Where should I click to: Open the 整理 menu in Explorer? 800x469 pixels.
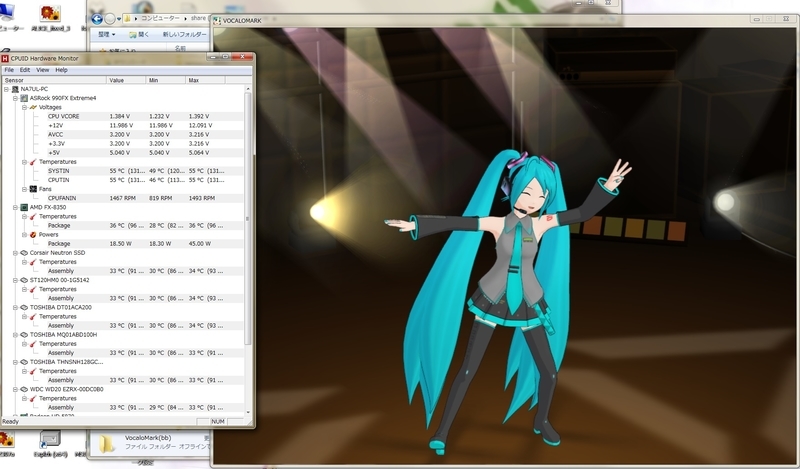click(107, 34)
